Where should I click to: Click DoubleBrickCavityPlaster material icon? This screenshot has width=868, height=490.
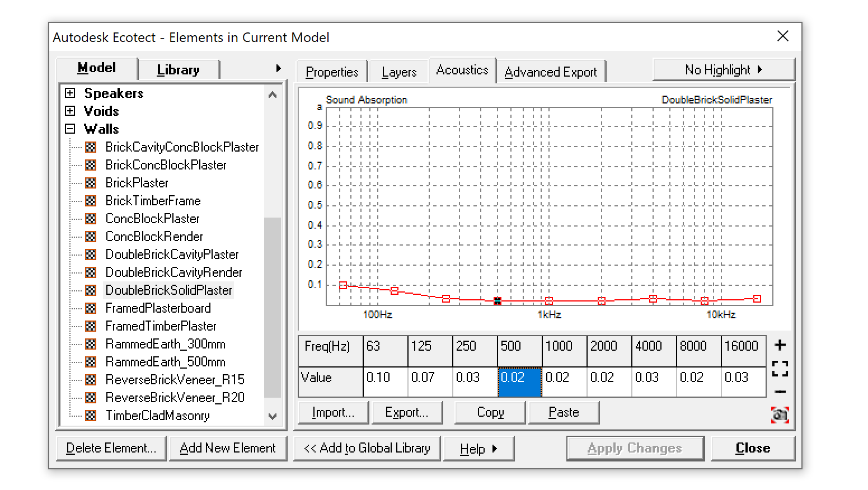tap(91, 255)
